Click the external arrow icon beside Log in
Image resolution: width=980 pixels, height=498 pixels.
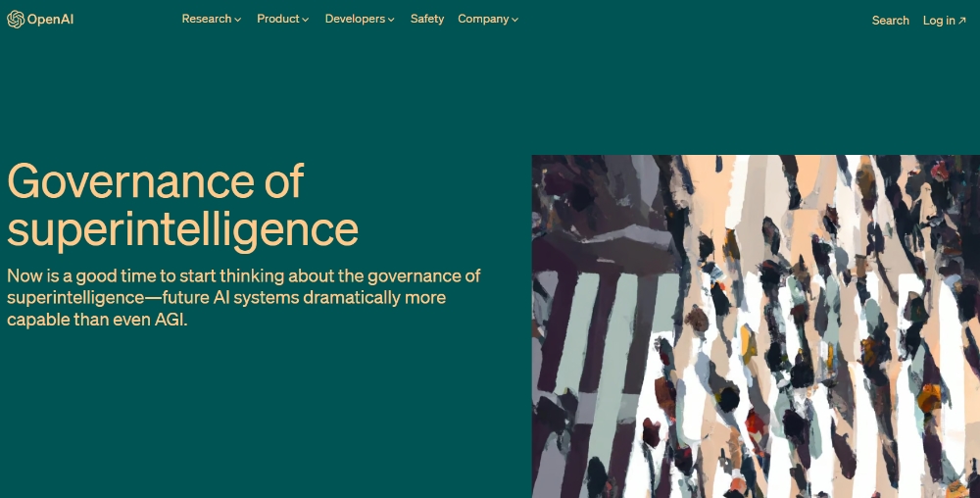pos(962,21)
